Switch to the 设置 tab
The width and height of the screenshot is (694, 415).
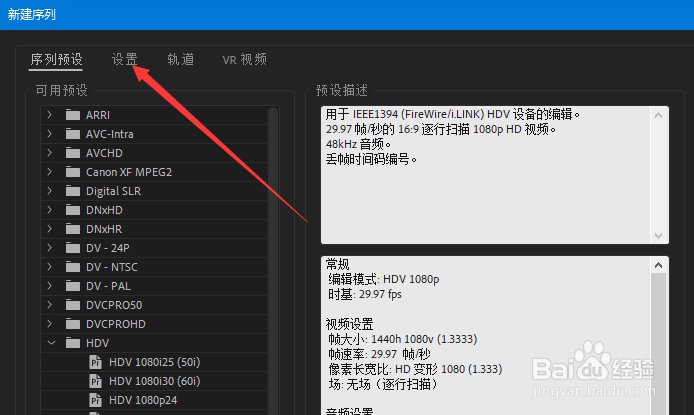click(x=124, y=59)
